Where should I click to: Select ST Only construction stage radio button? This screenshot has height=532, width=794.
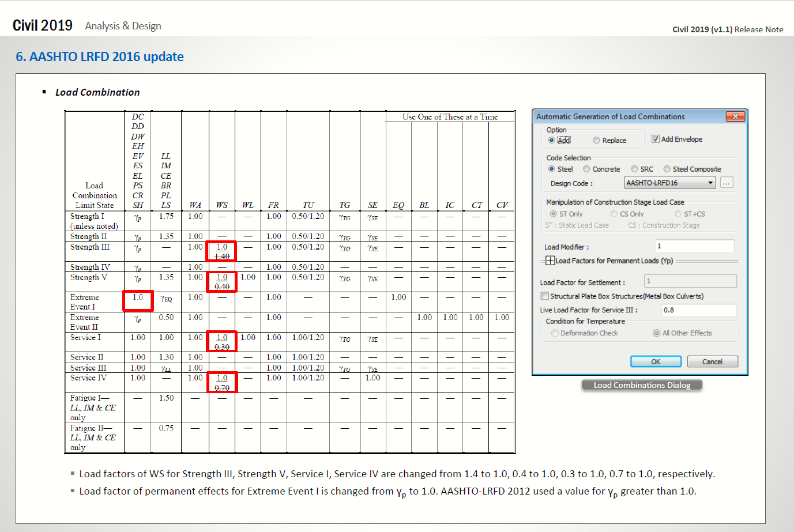554,214
